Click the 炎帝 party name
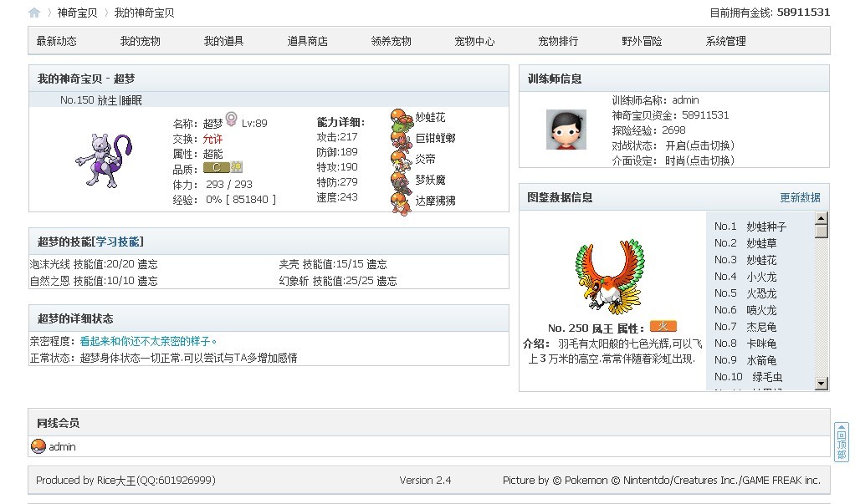The image size is (855, 504). 425,159
